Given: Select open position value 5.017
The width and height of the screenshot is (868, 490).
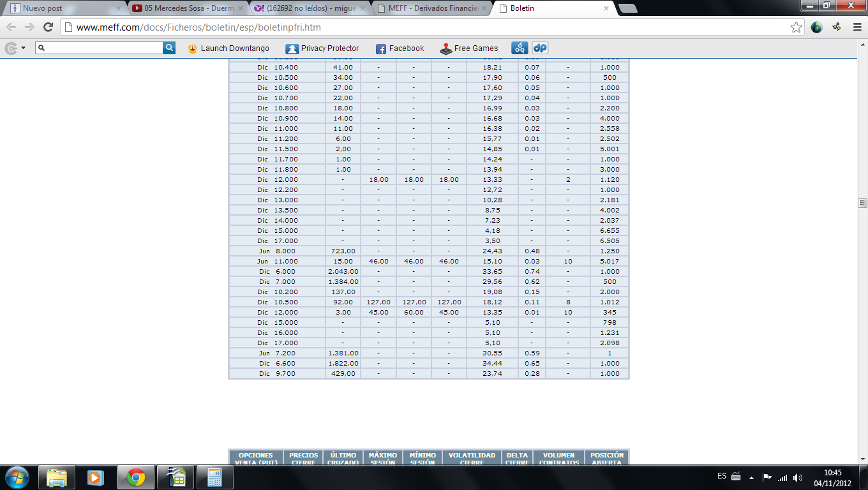Looking at the screenshot, I should click(x=610, y=261).
